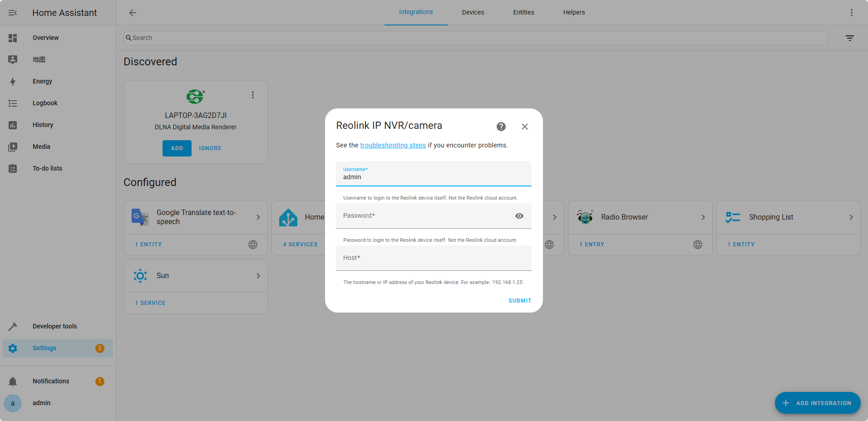This screenshot has width=868, height=421.
Task: Open Sun integration icon
Action: click(x=140, y=276)
